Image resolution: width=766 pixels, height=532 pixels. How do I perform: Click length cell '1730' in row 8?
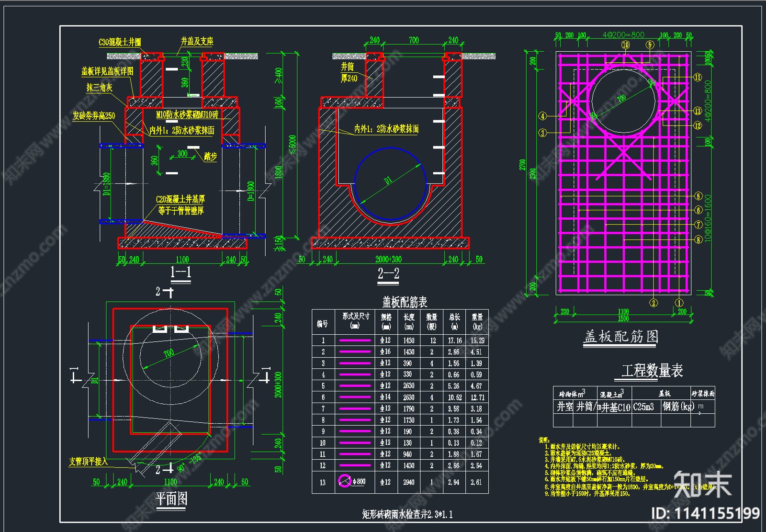point(409,420)
